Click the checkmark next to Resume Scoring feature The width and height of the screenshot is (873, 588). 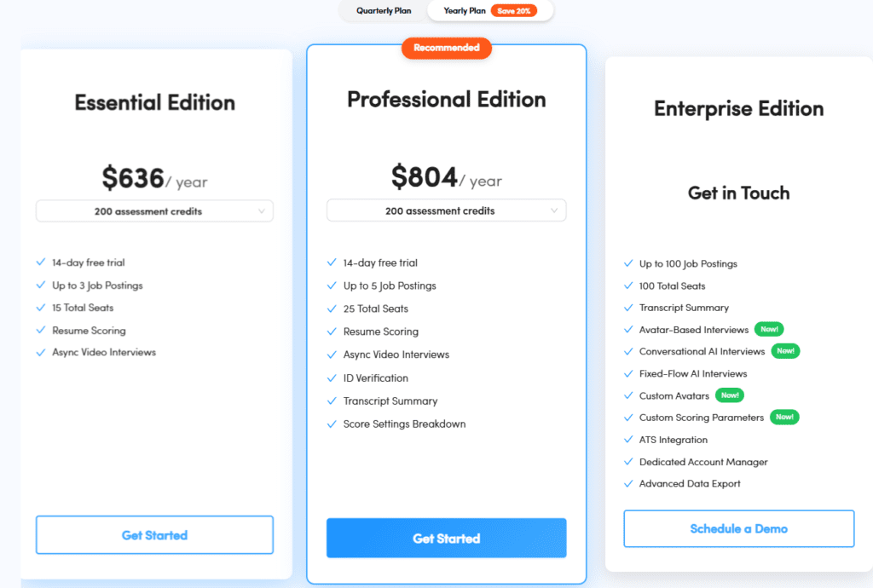[41, 331]
